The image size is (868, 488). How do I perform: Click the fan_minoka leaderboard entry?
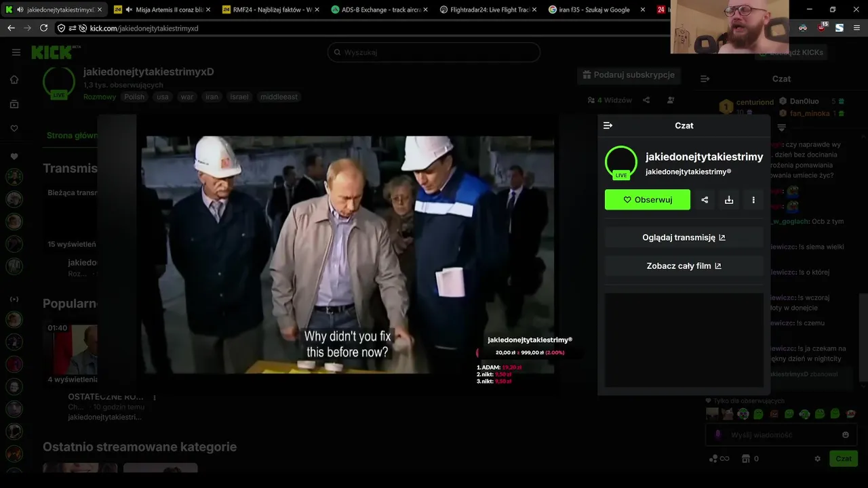[812, 113]
